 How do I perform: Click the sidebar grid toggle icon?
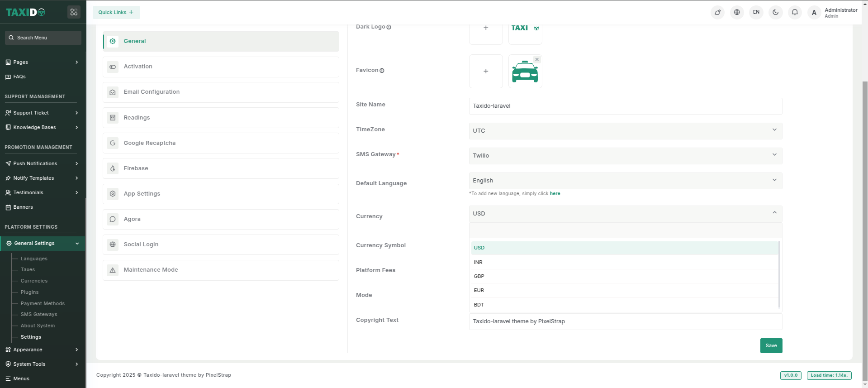74,12
